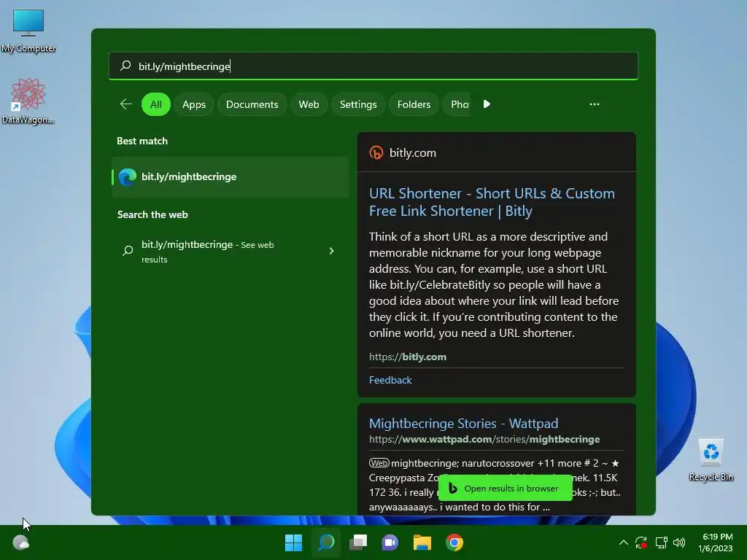The width and height of the screenshot is (747, 560).
Task: Open File Explorer from the taskbar
Action: click(x=422, y=542)
